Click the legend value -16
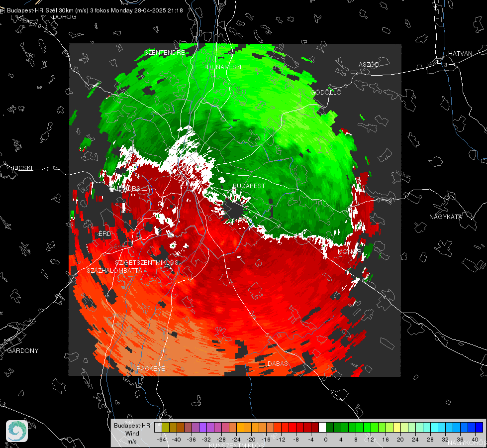The height and width of the screenshot is (448, 487). tap(266, 440)
